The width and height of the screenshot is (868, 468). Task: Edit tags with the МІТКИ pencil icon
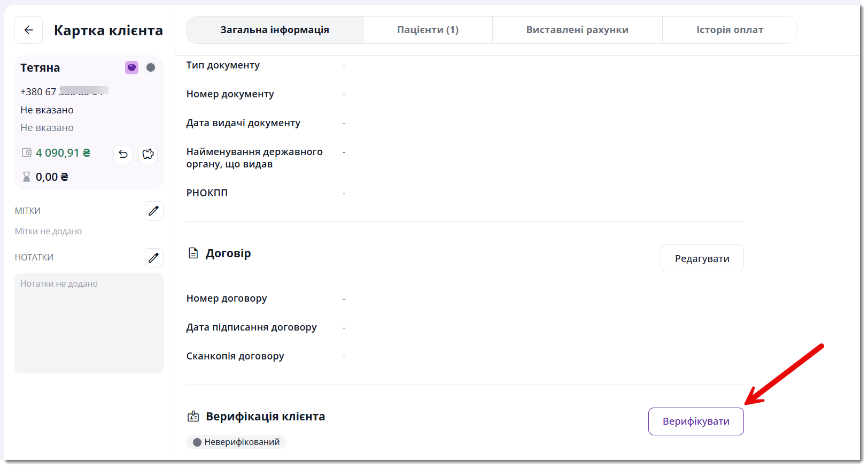(x=153, y=211)
